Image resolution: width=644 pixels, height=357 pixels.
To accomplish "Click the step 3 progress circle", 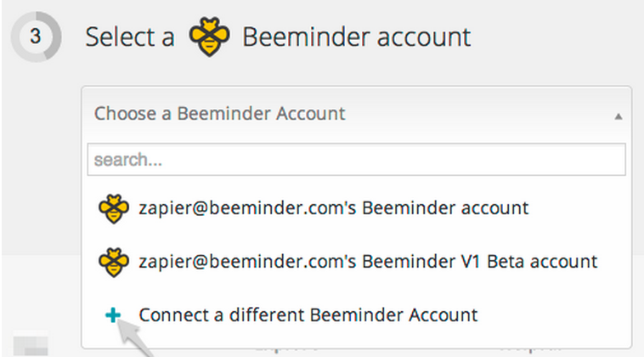I will [x=37, y=37].
